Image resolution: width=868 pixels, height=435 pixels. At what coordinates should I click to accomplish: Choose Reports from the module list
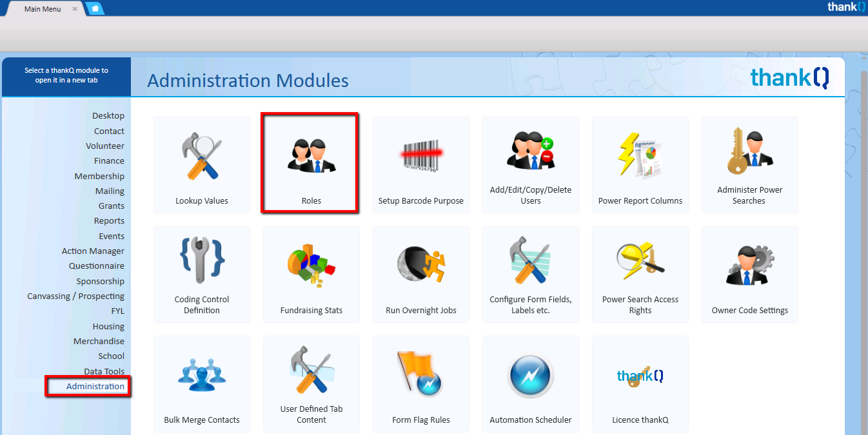pos(109,221)
